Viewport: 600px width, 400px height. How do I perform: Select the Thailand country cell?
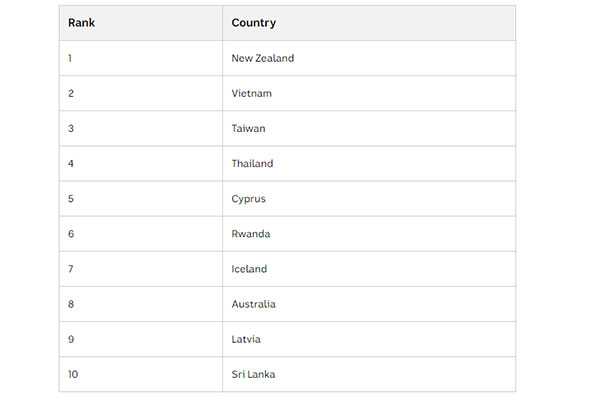(x=252, y=163)
